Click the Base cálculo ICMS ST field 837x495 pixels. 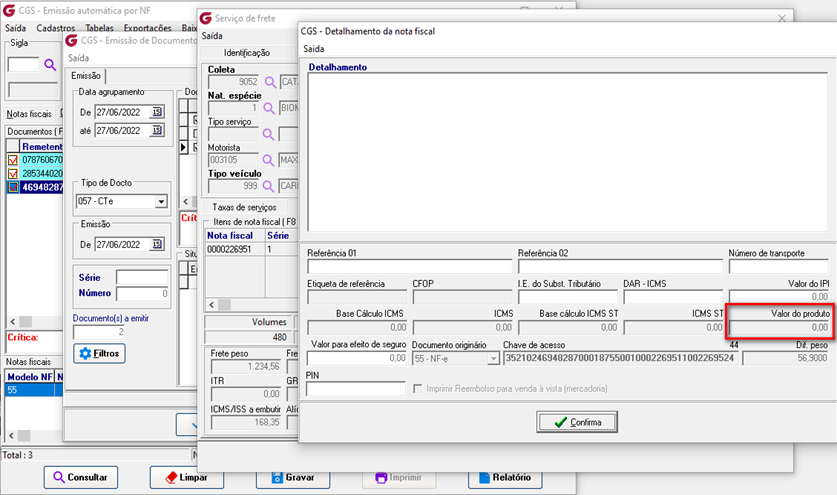(568, 327)
